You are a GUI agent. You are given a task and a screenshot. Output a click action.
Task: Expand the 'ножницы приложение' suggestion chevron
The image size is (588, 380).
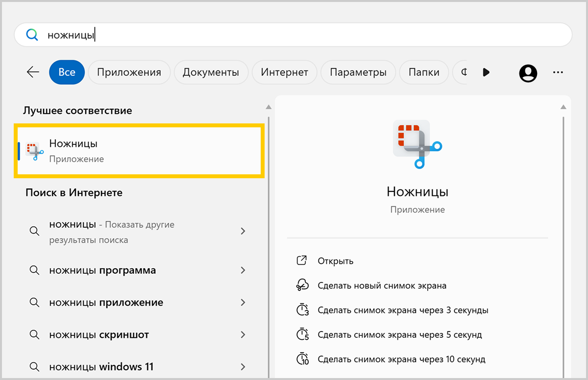point(243,303)
